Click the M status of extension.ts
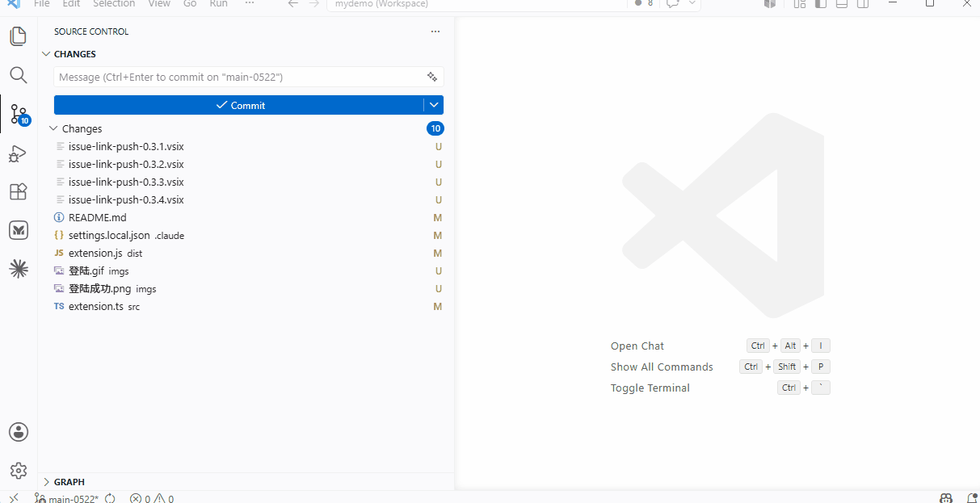980x503 pixels. click(437, 306)
